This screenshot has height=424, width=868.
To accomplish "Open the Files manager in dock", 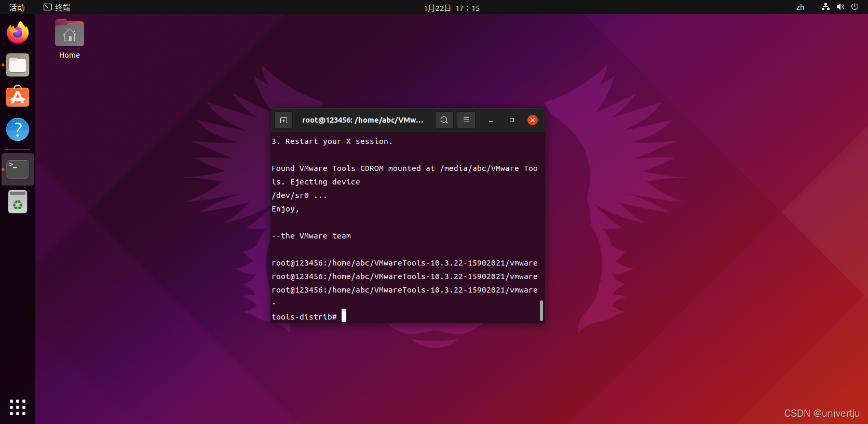I will pos(18,65).
